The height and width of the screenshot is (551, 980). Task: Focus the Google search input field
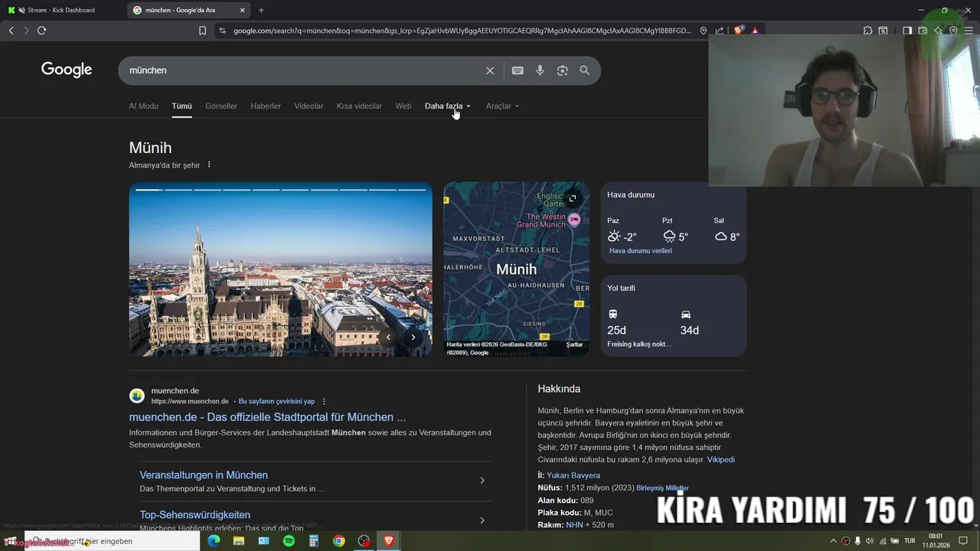(x=302, y=70)
